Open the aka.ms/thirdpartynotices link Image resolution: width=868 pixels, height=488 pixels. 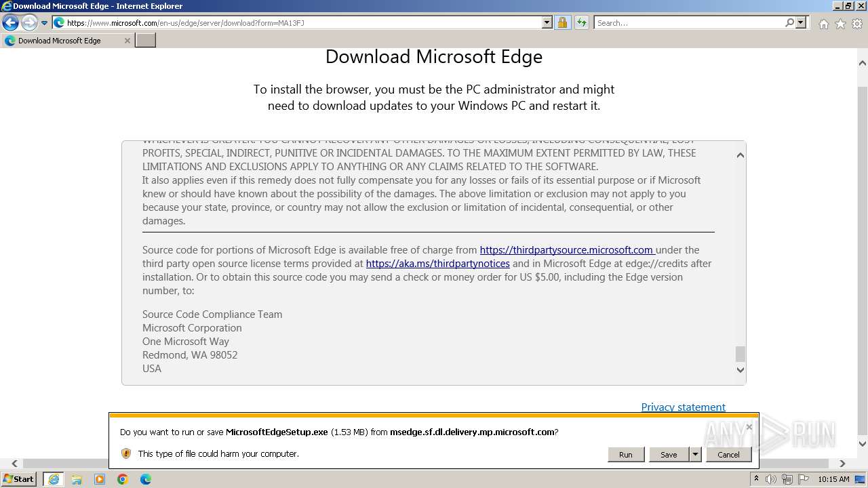click(437, 264)
